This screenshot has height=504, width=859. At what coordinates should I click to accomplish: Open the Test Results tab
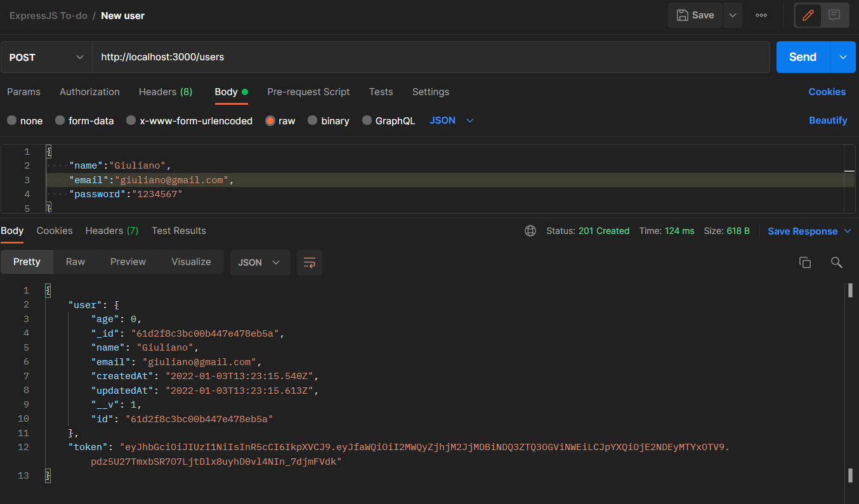[179, 231]
